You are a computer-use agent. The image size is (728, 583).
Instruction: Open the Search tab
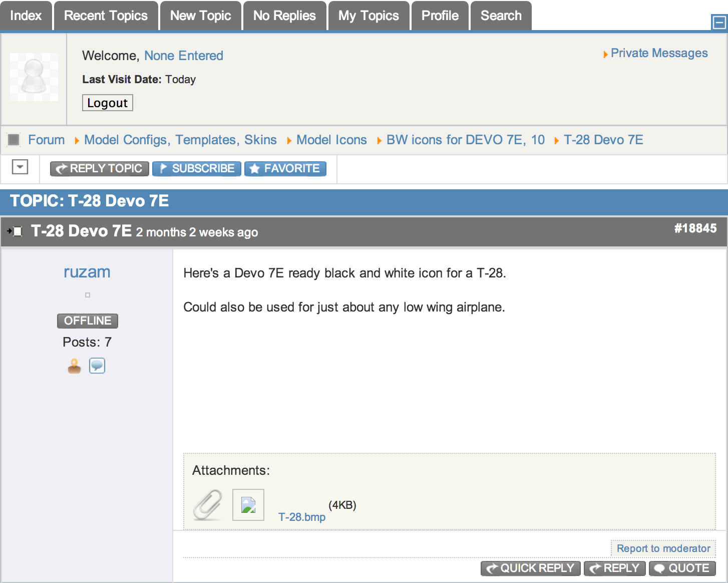[x=501, y=16]
